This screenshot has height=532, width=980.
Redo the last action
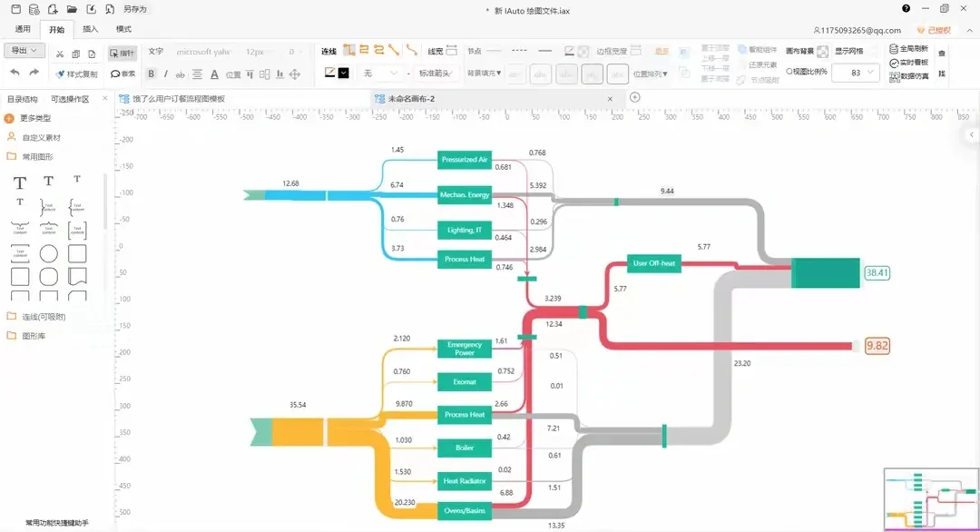point(34,73)
